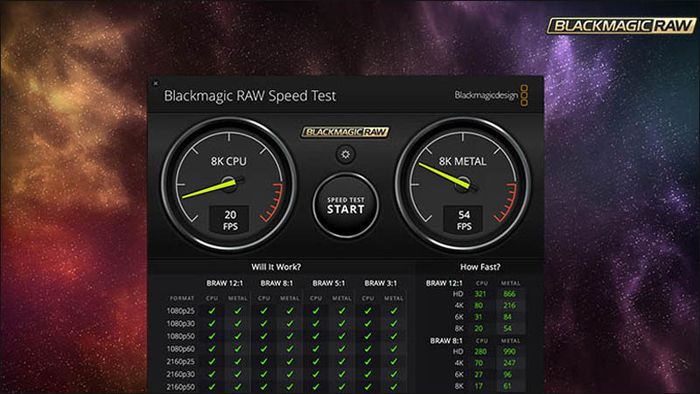The width and height of the screenshot is (700, 394).
Task: Select the BRAW 3:1 column header
Action: (380, 283)
